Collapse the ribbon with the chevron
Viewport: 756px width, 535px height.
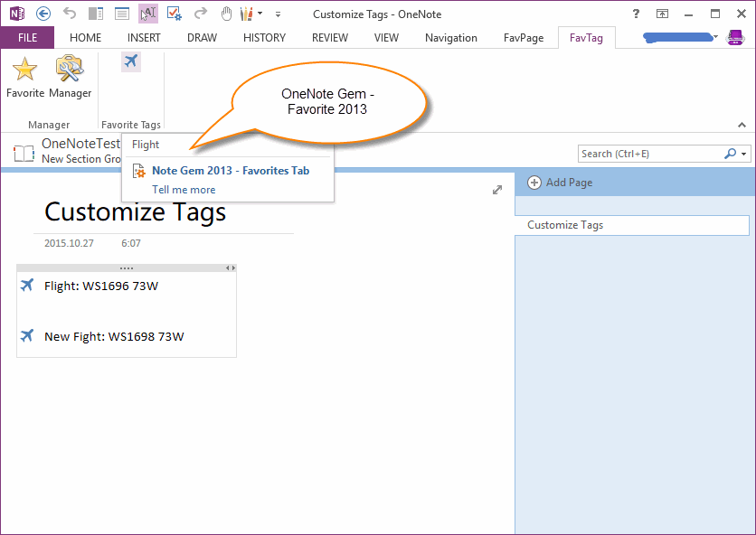pyautogui.click(x=742, y=125)
